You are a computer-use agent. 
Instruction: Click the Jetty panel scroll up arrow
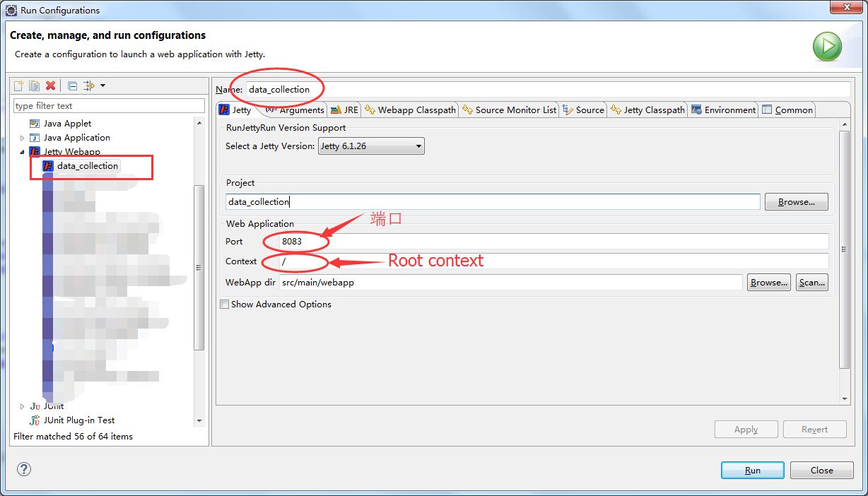pyautogui.click(x=845, y=125)
